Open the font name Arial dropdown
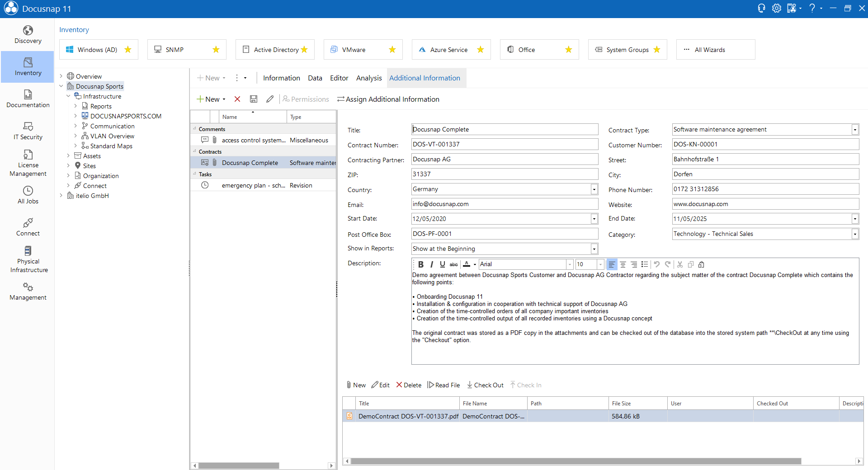The image size is (868, 470). 570,264
